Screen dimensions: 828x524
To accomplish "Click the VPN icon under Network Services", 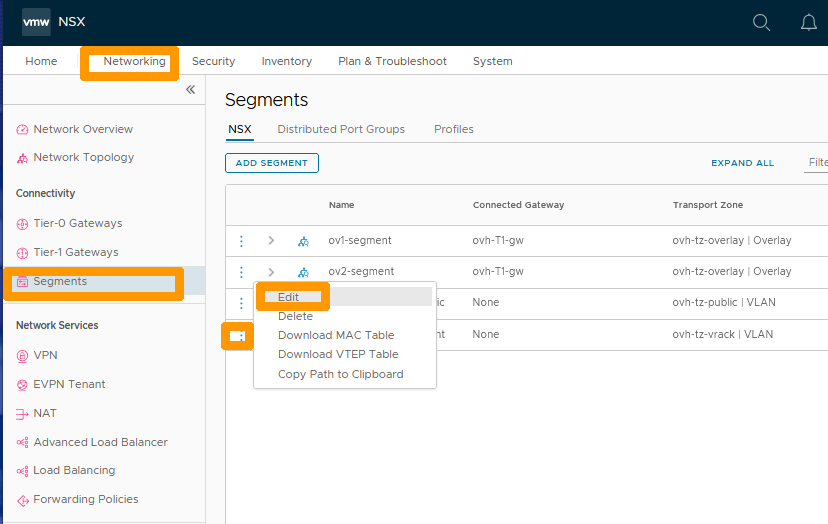I will (23, 355).
